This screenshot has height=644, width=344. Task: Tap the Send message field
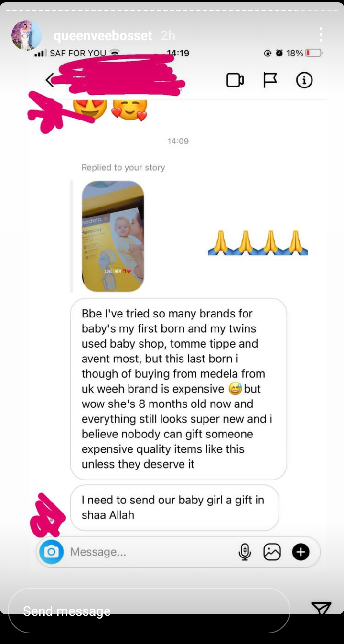coord(149,611)
